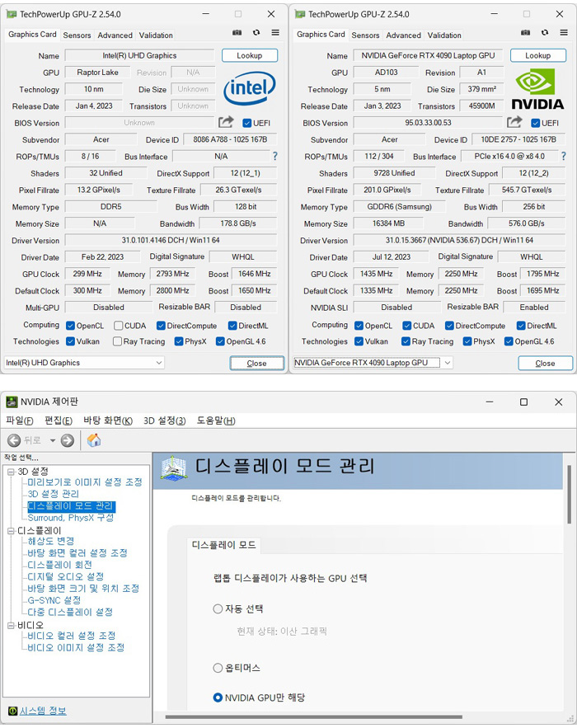Image resolution: width=577 pixels, height=728 pixels.
Task: Open the 3D 설정(3) menu
Action: pos(164,420)
